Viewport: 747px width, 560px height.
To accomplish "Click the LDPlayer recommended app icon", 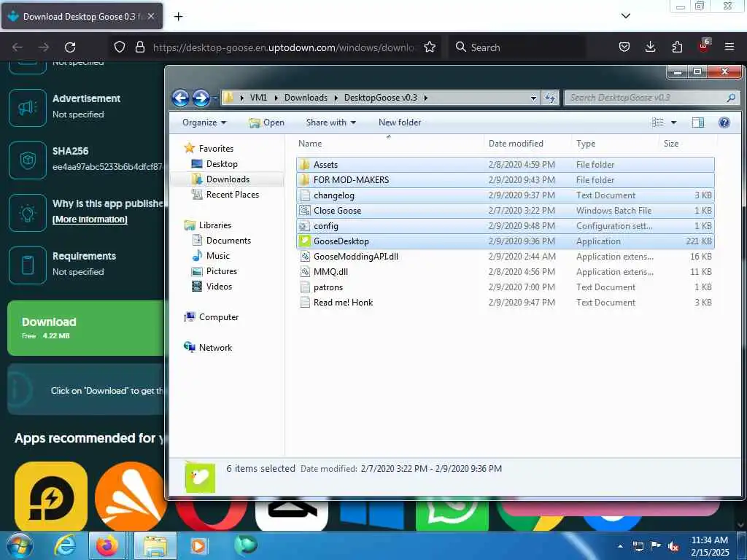I will pyautogui.click(x=51, y=496).
